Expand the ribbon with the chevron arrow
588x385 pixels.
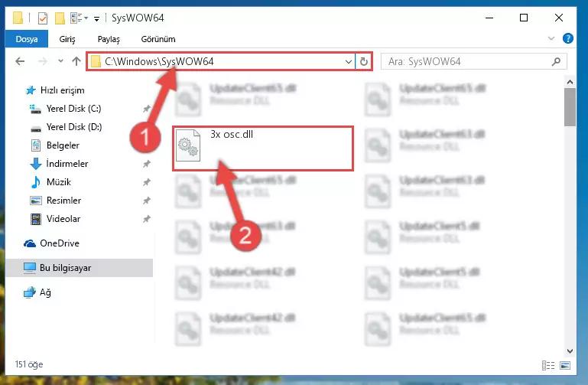click(x=551, y=38)
